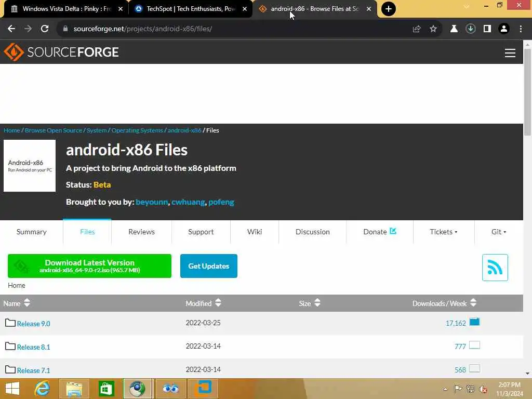The image size is (532, 399).
Task: Click the Release 9.0 downloads bar chart icon
Action: click(x=475, y=322)
